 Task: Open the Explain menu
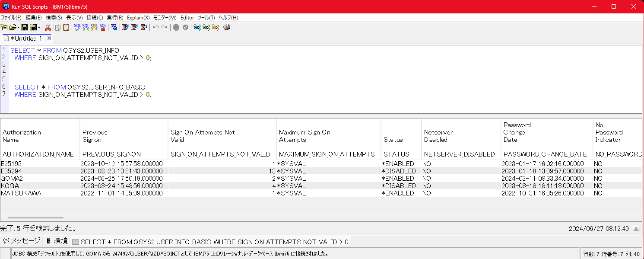[138, 18]
